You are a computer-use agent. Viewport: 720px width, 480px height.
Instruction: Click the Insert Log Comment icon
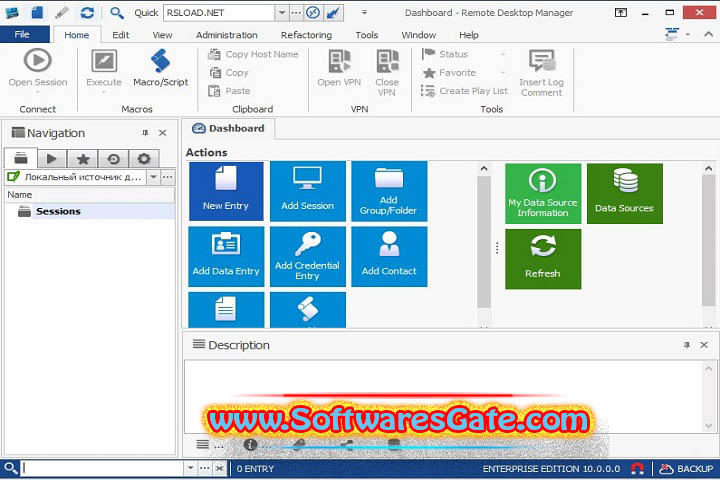pos(542,61)
